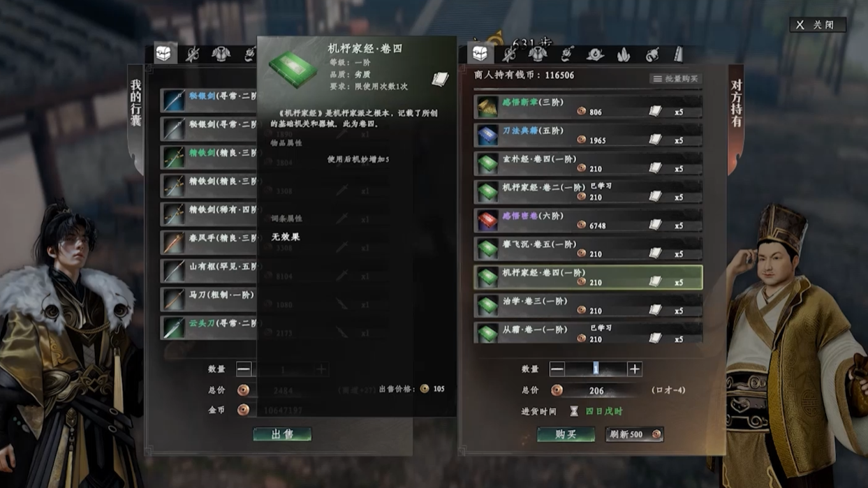Screen dimensions: 868x488
Task: Open my bag's treasure chest tab
Action: pos(164,54)
